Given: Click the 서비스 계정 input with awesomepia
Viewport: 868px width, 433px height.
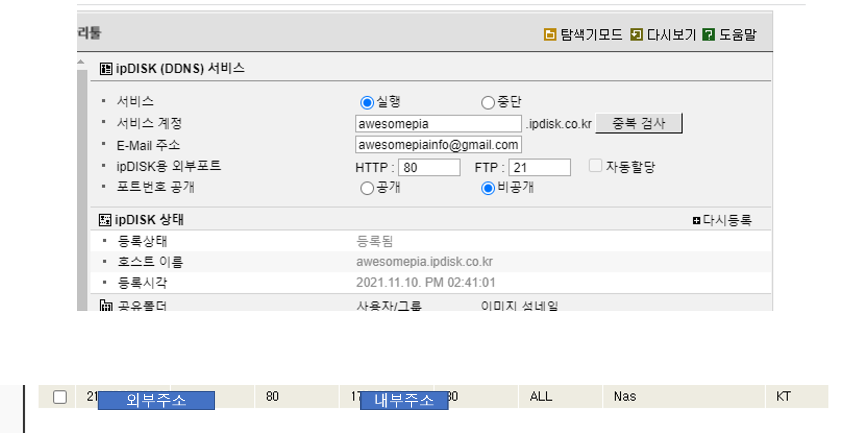Looking at the screenshot, I should [x=438, y=124].
